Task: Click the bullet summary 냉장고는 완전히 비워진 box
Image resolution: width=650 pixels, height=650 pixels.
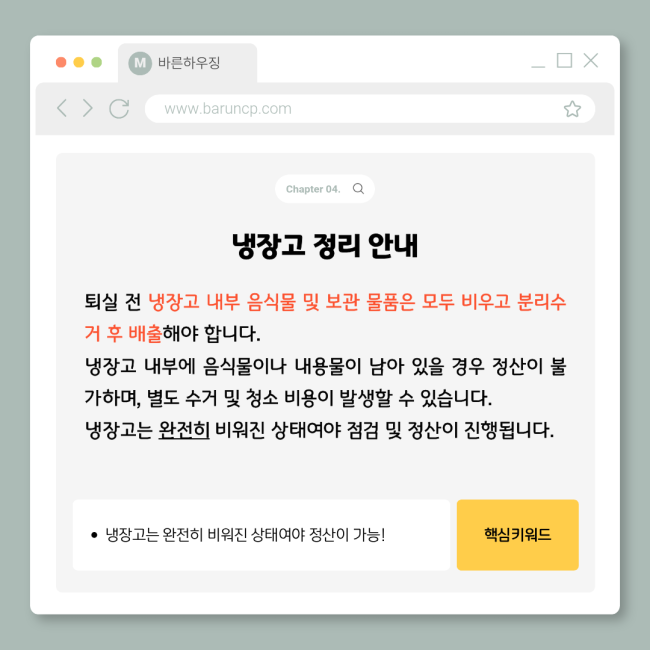Action: [261, 535]
